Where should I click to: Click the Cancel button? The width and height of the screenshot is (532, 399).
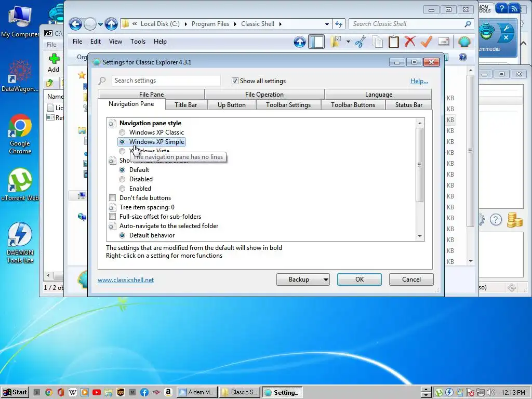point(411,280)
